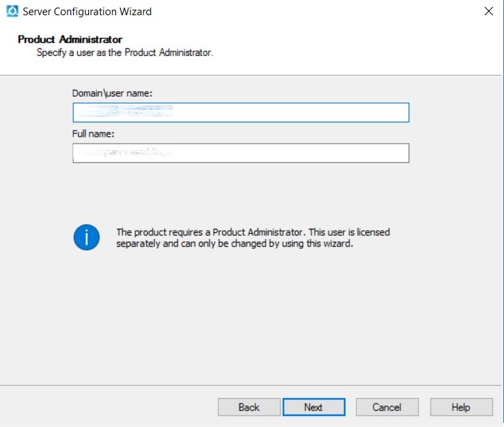
Task: Open Help for this wizard page
Action: coord(461,407)
